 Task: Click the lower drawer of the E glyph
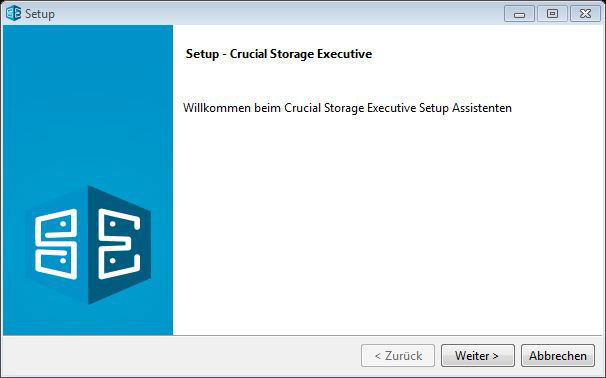(119, 263)
